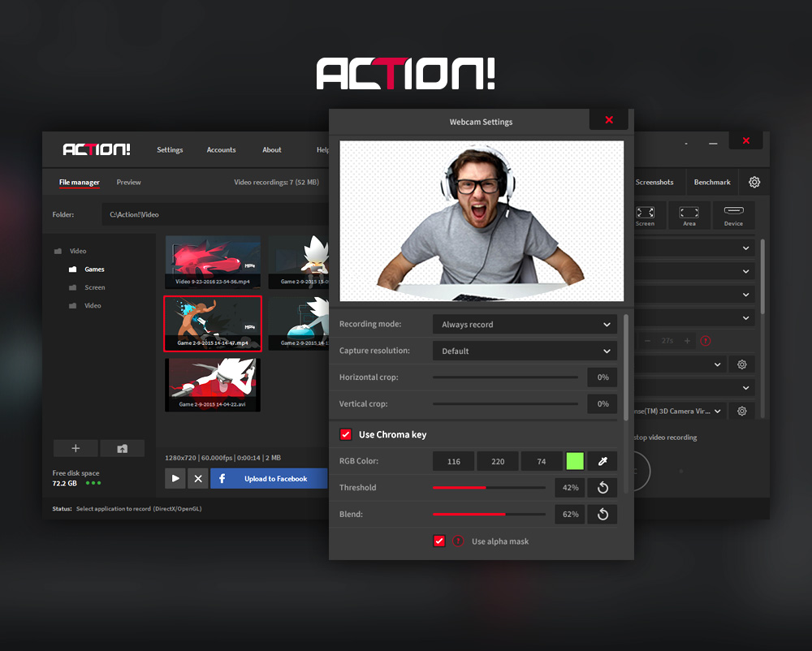The height and width of the screenshot is (651, 812).
Task: Click the plus button to add a folder
Action: pos(75,447)
